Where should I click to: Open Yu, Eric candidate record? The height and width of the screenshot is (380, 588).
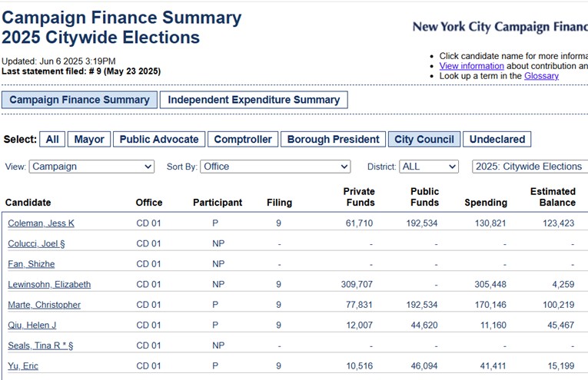tap(22, 365)
